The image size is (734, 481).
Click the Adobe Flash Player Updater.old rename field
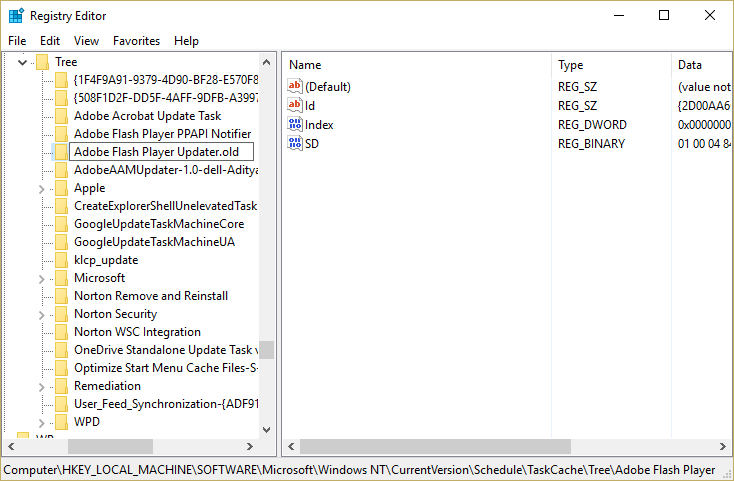pyautogui.click(x=160, y=152)
